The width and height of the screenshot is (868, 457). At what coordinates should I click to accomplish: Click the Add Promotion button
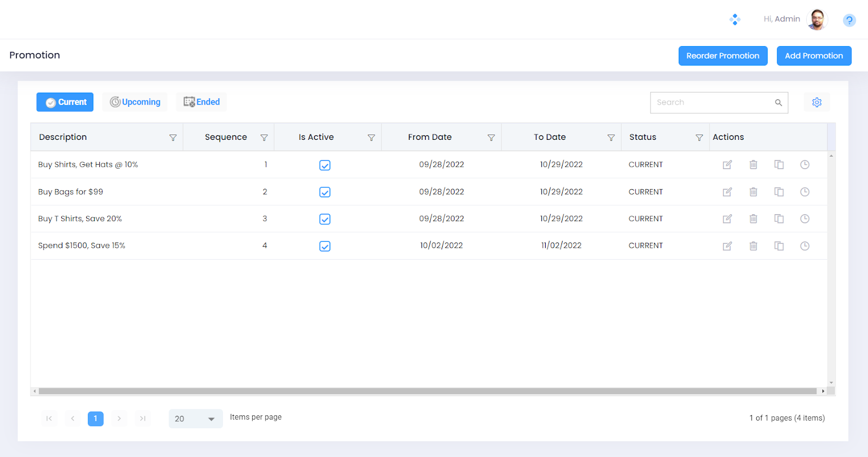tap(814, 56)
